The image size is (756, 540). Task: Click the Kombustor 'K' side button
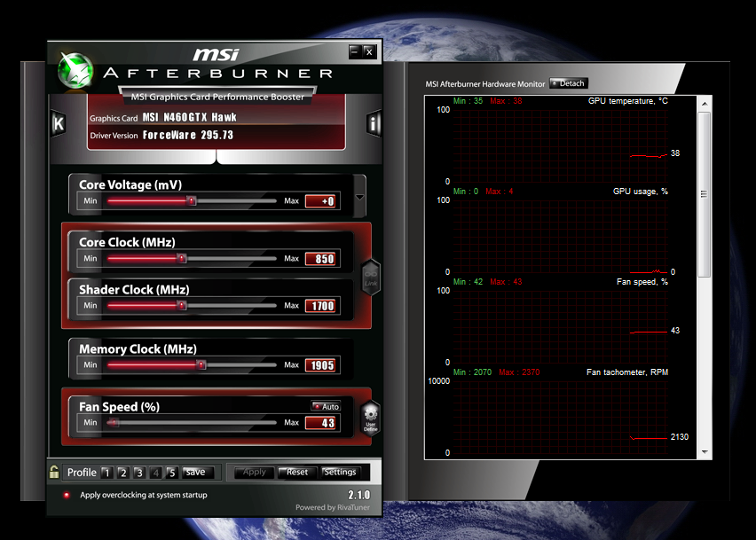pos(59,123)
